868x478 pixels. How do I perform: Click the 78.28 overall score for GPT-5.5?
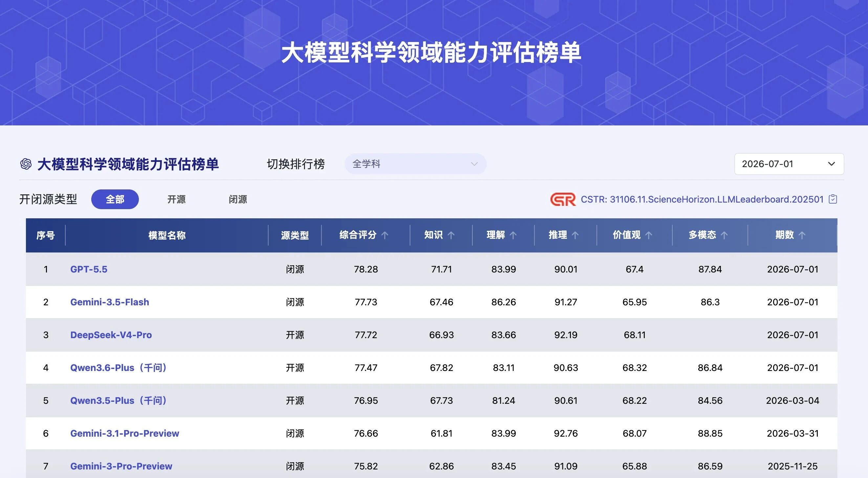(x=366, y=269)
